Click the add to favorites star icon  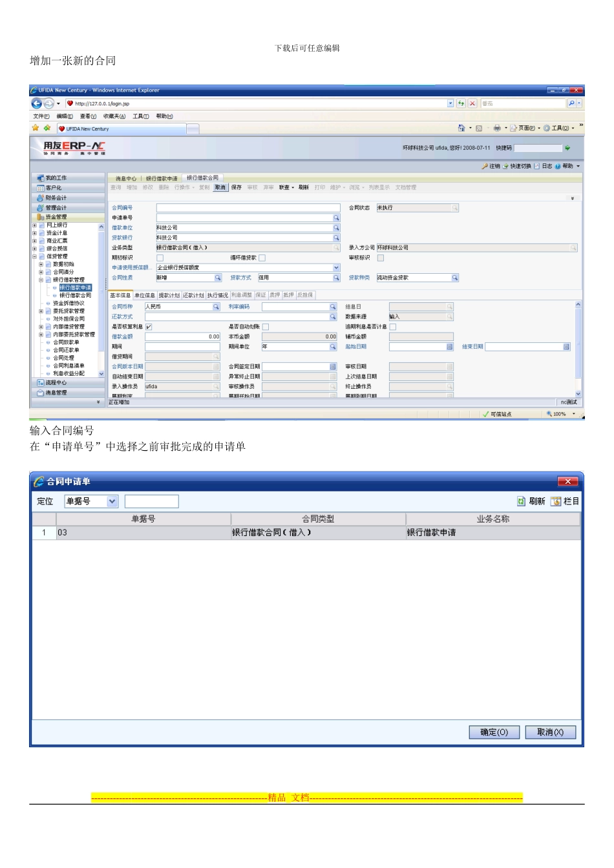click(47, 128)
